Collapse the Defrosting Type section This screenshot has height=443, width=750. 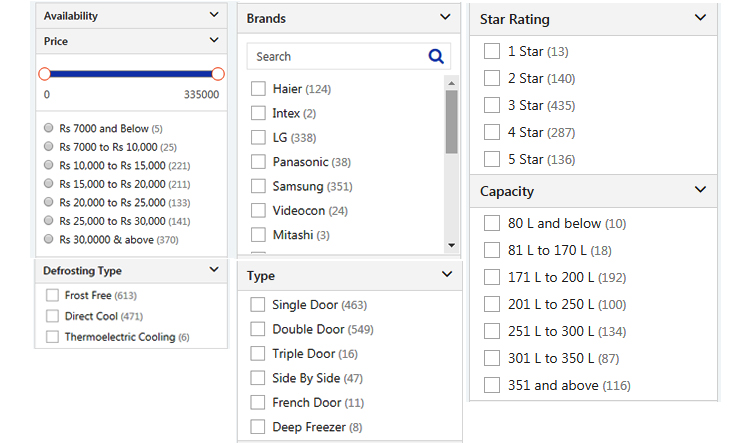(214, 270)
